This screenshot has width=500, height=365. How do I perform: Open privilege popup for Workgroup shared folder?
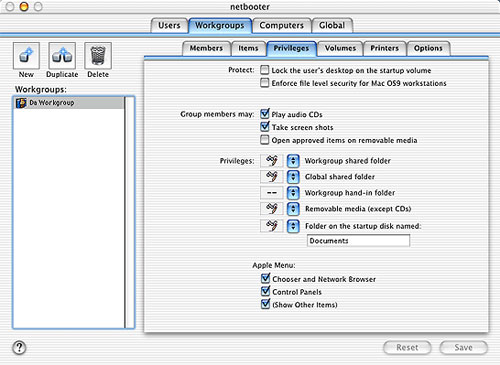(x=293, y=161)
